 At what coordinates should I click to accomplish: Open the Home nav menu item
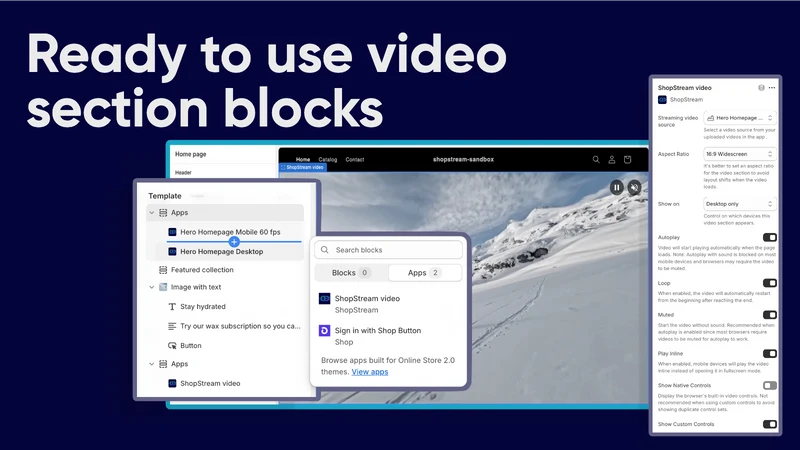pyautogui.click(x=303, y=160)
